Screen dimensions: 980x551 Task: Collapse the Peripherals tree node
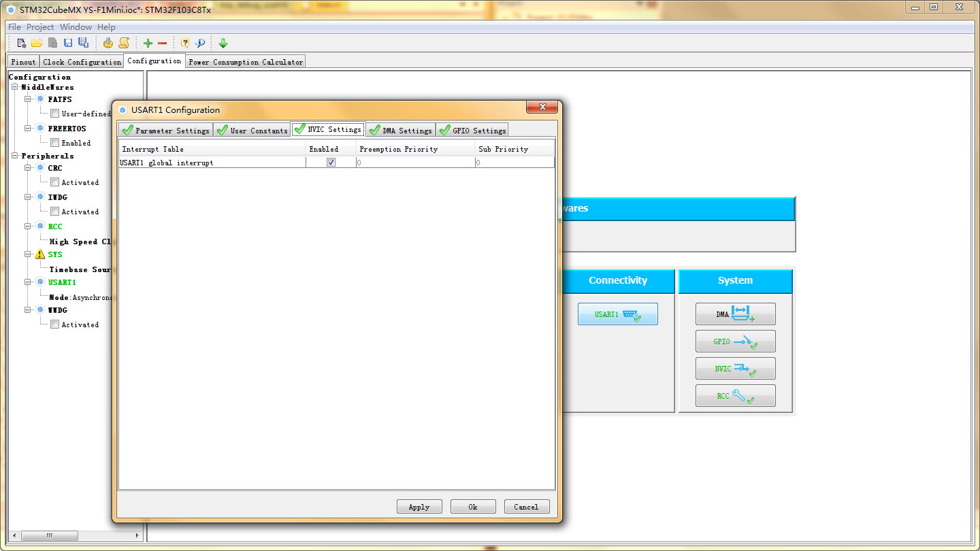pos(15,156)
